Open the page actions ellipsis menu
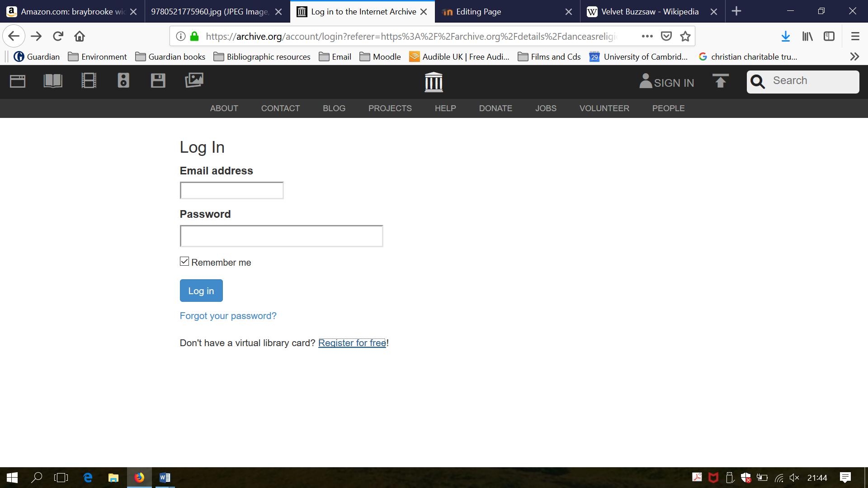The height and width of the screenshot is (488, 868). (x=647, y=36)
